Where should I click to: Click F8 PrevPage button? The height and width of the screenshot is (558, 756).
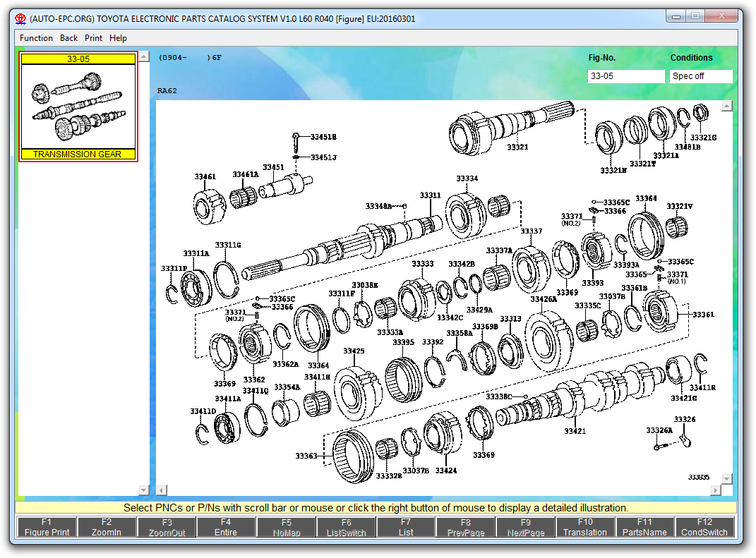point(466,527)
